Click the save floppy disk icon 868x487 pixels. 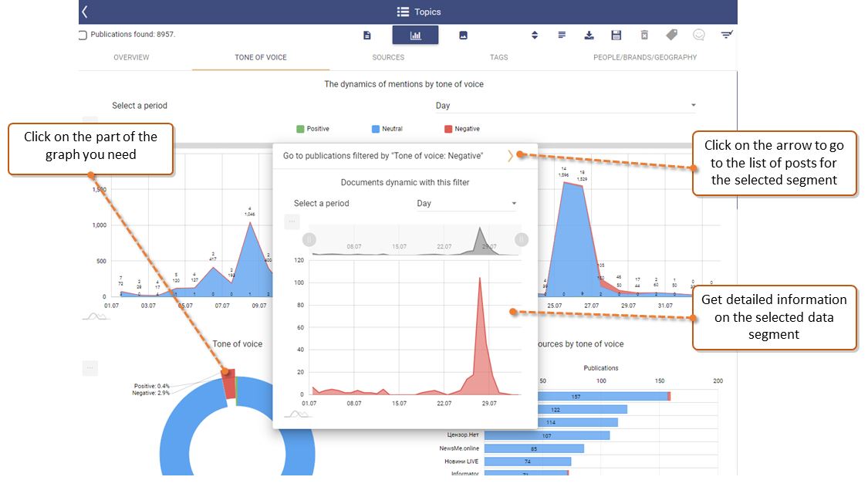(616, 35)
